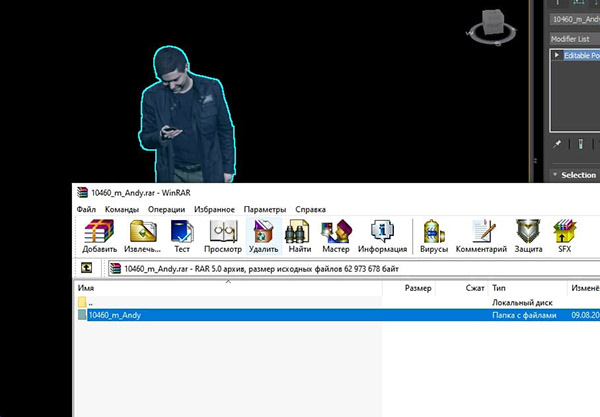
Task: Toggle the pin stack icon
Action: click(557, 144)
